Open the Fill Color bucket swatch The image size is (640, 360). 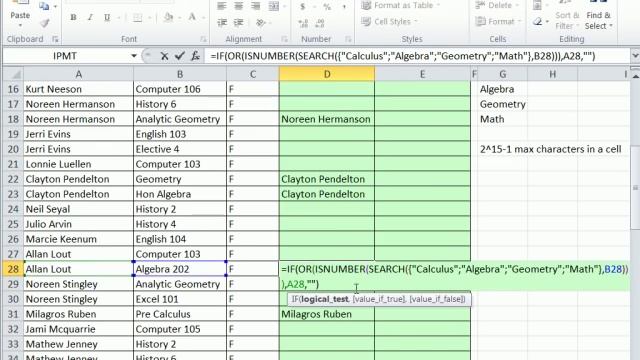coord(168,18)
